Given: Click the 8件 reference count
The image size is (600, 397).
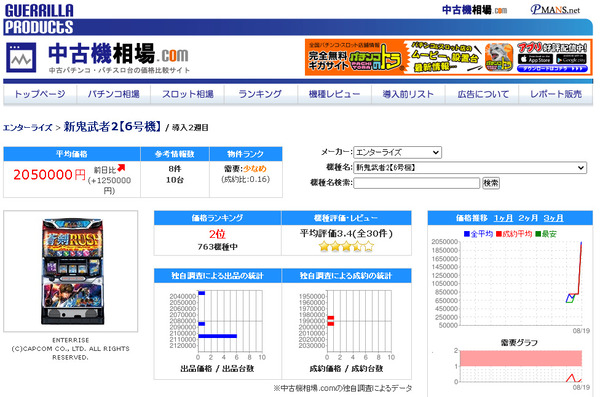Looking at the screenshot, I should click(x=174, y=169).
